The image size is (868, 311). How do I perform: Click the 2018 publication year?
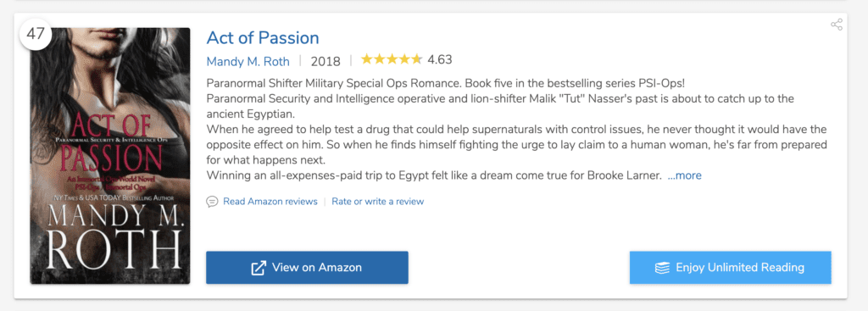[325, 61]
